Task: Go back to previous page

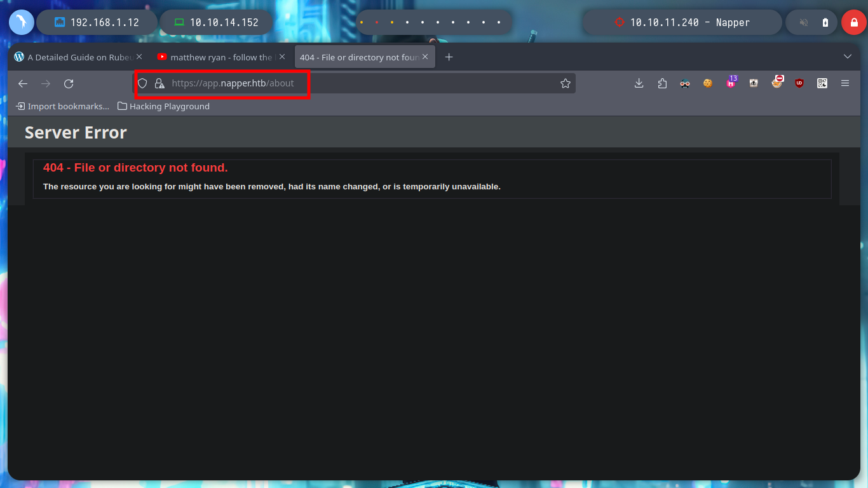Action: 23,83
